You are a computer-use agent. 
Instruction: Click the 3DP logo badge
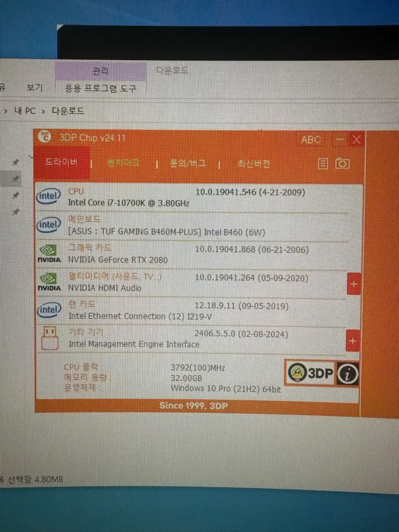[x=310, y=373]
